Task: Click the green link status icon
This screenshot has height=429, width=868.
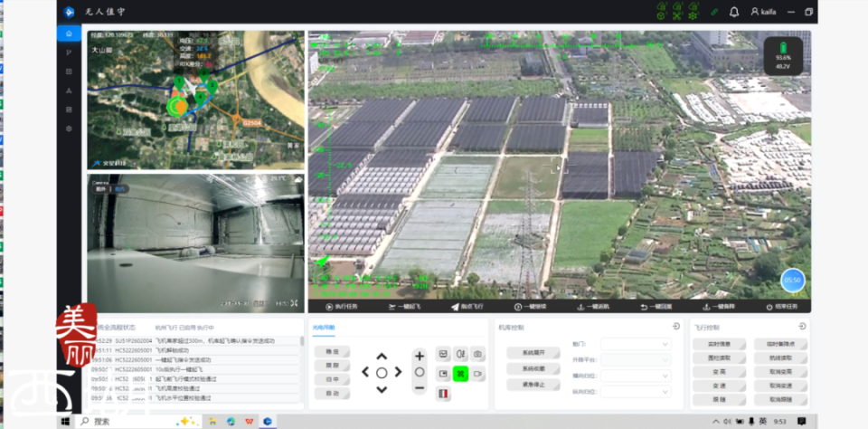Action: point(714,12)
